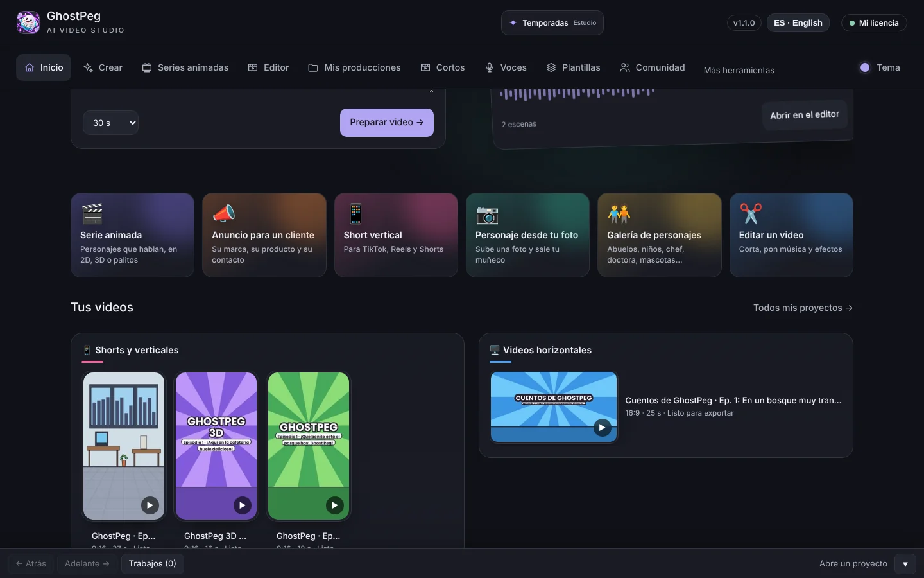Open the Temporadas Estudio button
The height and width of the screenshot is (578, 924).
(x=552, y=22)
